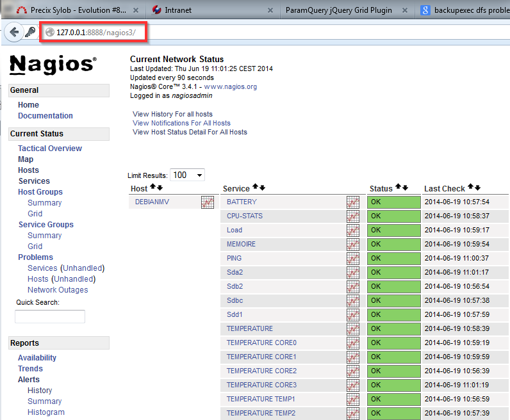Open Services (Unhandled) problems link
The image size is (510, 420).
(x=66, y=268)
